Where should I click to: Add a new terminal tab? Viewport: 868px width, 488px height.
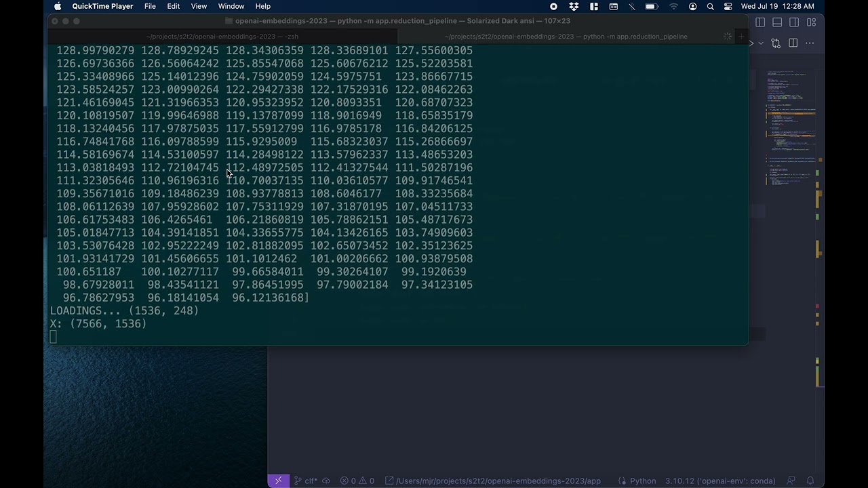tap(741, 37)
